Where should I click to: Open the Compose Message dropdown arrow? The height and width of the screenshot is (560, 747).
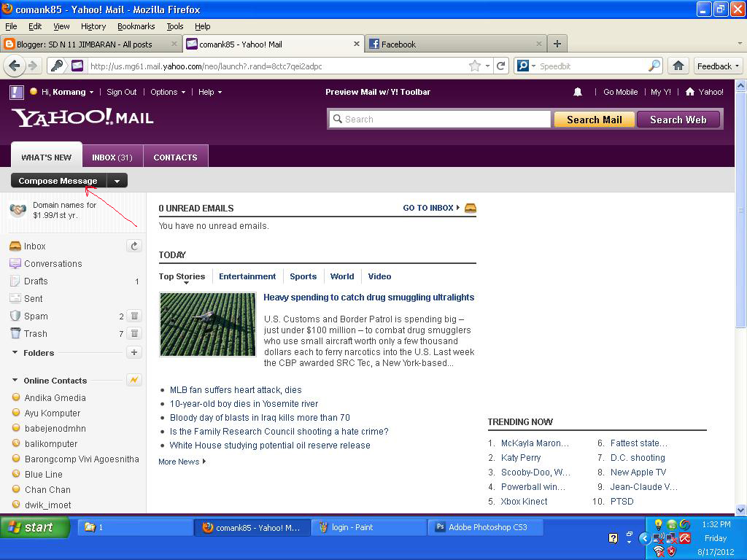117,181
